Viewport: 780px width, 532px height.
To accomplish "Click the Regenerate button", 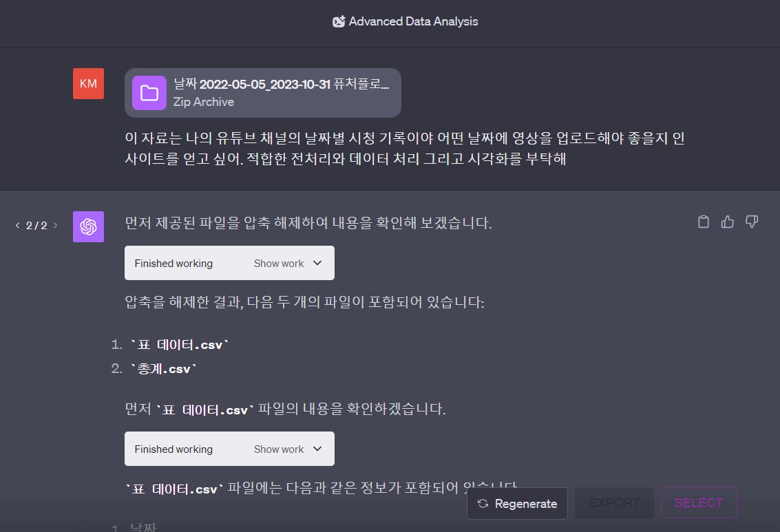I will tap(517, 504).
